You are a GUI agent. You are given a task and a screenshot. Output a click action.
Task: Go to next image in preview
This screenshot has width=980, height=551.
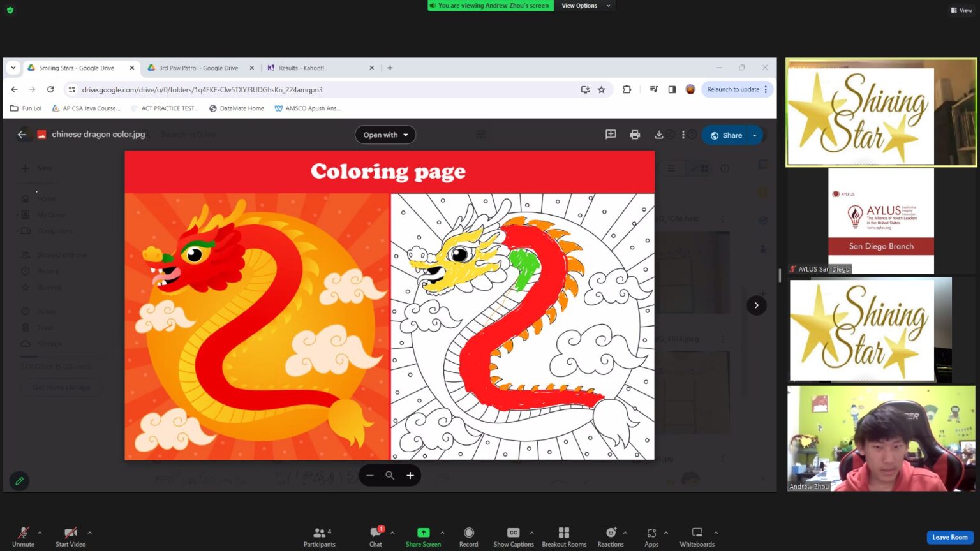[x=757, y=305]
